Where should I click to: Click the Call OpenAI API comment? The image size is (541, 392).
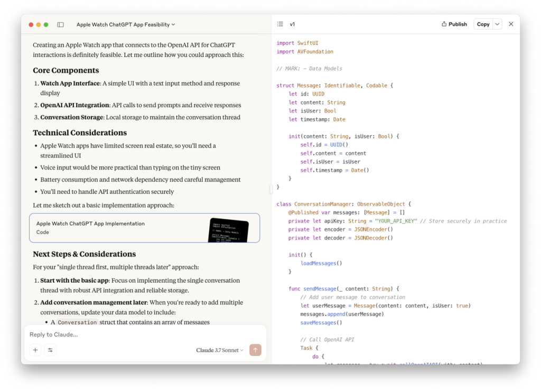(327, 340)
